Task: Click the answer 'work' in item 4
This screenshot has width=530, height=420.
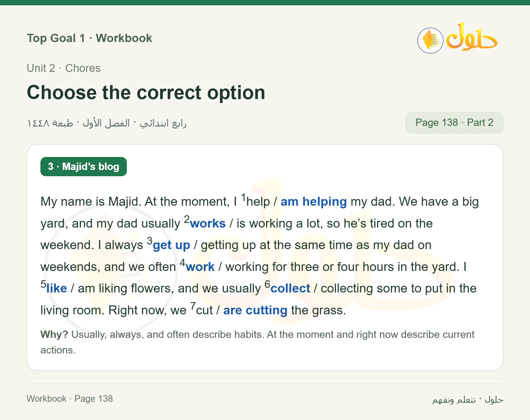Action: coord(200,267)
